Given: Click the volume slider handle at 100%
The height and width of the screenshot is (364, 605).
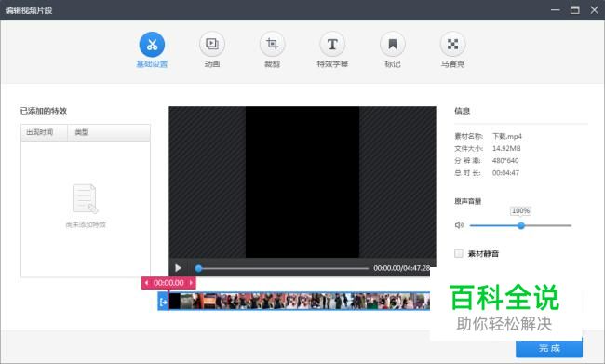Looking at the screenshot, I should coord(521,225).
